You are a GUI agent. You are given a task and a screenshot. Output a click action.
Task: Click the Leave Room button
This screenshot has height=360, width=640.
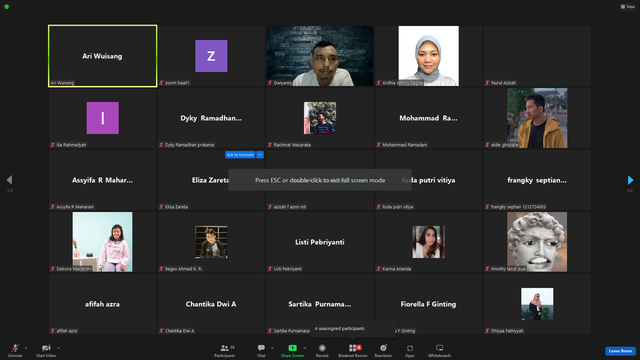620,351
